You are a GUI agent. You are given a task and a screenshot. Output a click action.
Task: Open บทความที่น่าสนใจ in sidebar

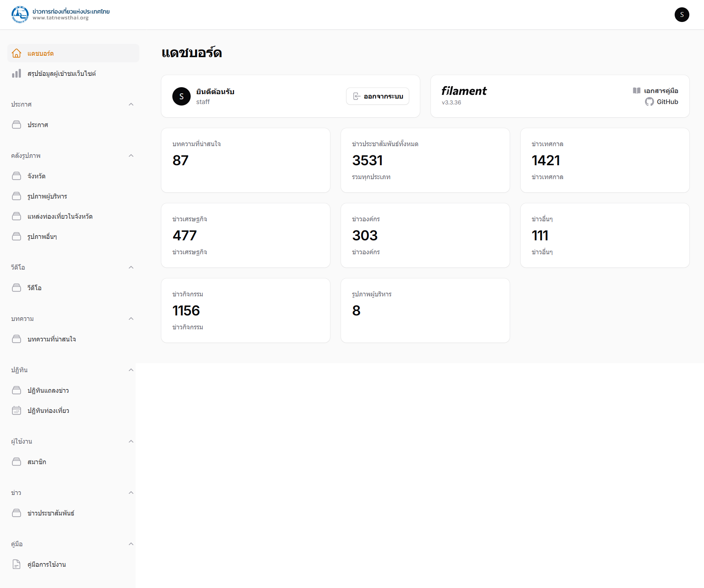(73, 339)
